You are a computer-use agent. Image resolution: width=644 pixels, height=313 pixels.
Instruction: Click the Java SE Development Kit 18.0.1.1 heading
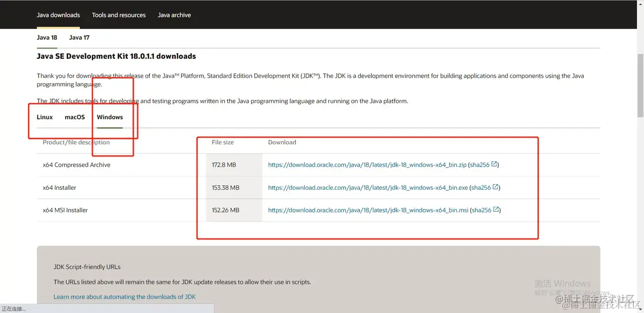[116, 56]
